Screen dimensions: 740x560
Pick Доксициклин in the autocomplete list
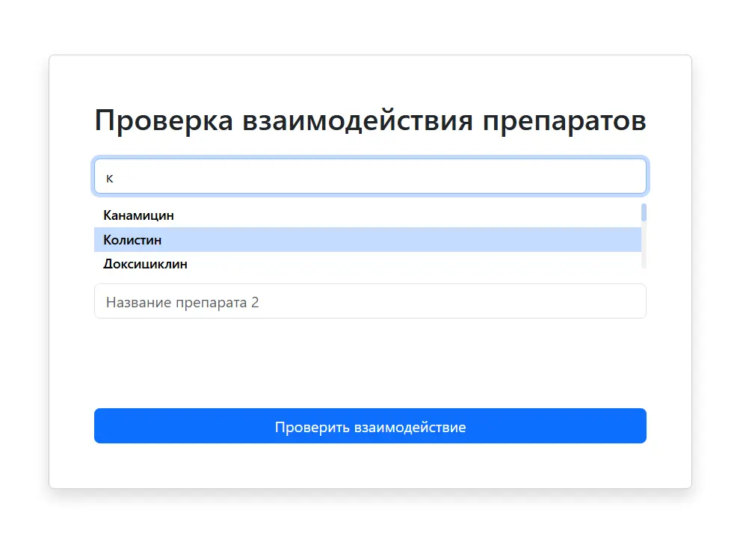(x=146, y=264)
